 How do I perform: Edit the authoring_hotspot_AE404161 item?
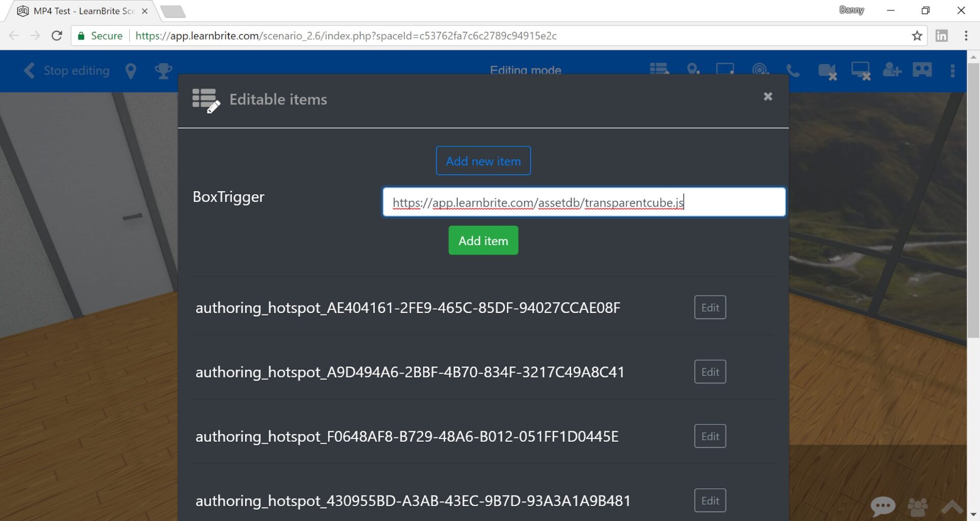(709, 307)
